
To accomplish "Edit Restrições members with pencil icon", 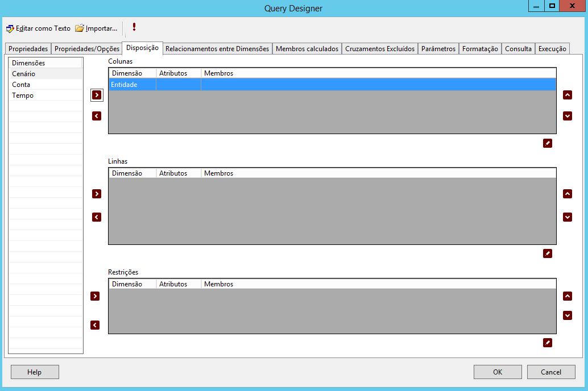I will click(548, 343).
